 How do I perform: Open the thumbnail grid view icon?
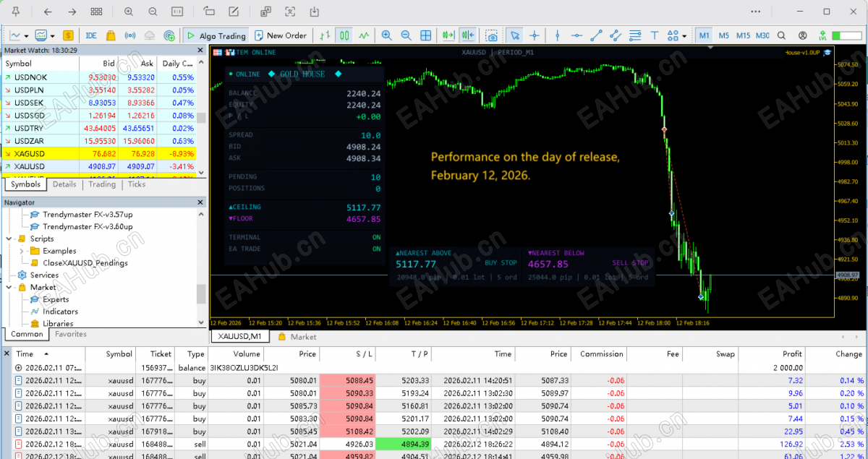[96, 12]
